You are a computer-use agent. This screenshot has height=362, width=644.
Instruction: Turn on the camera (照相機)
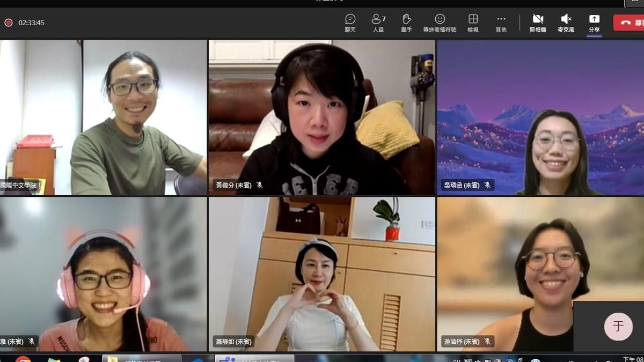click(x=538, y=23)
